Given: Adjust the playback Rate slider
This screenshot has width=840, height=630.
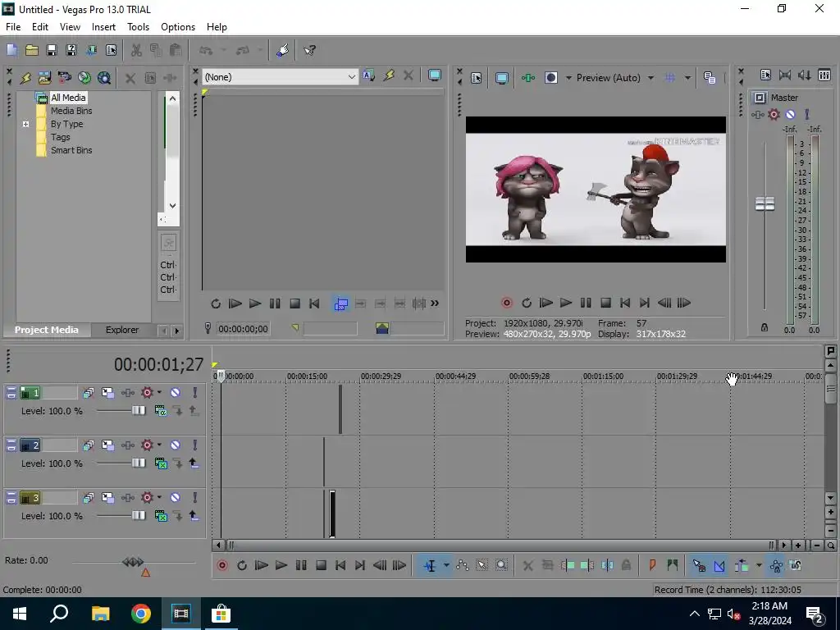Looking at the screenshot, I should click(133, 562).
